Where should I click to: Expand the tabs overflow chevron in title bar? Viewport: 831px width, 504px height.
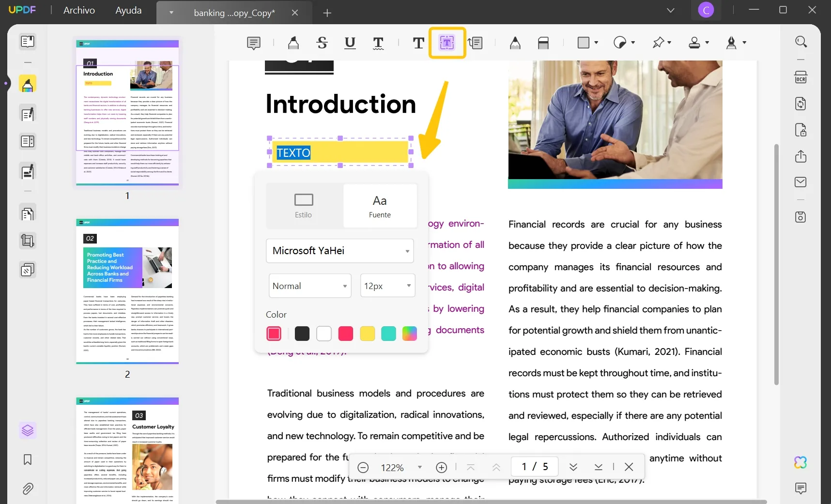coord(671,10)
